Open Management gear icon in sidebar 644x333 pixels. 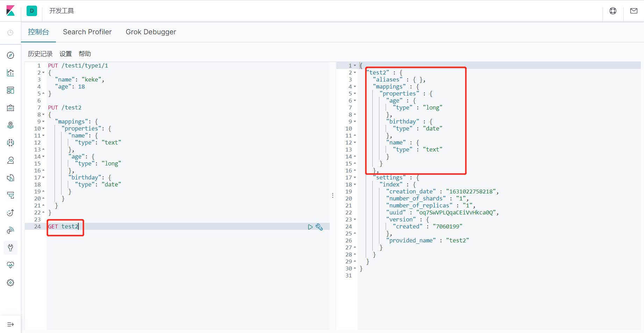tap(10, 283)
